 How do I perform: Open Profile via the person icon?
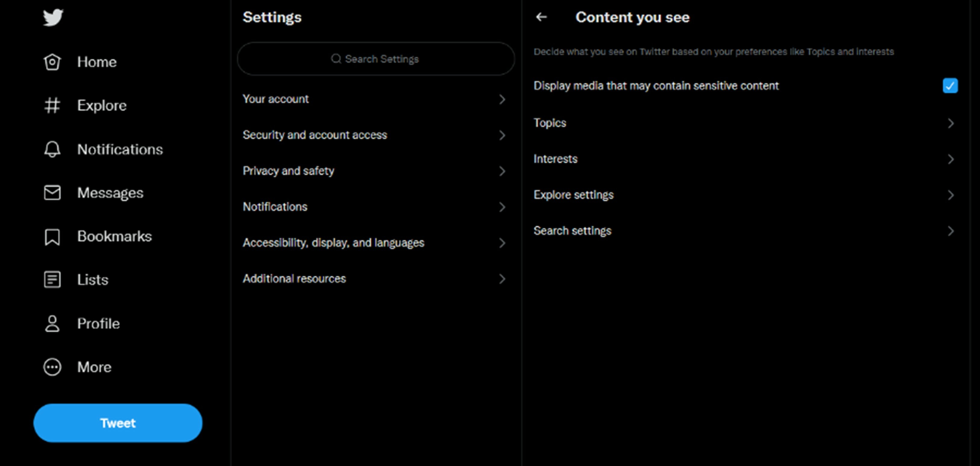point(52,323)
